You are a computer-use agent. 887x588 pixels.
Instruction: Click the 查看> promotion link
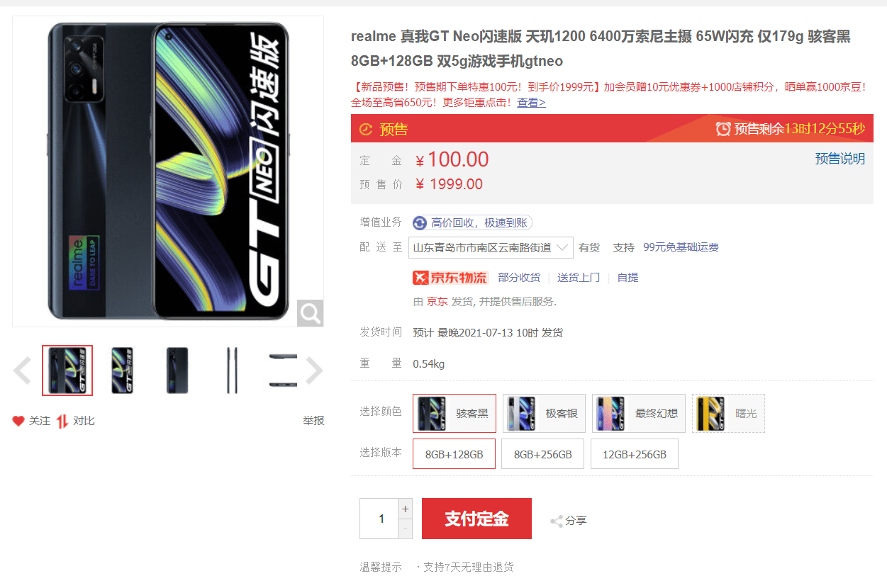click(x=531, y=103)
